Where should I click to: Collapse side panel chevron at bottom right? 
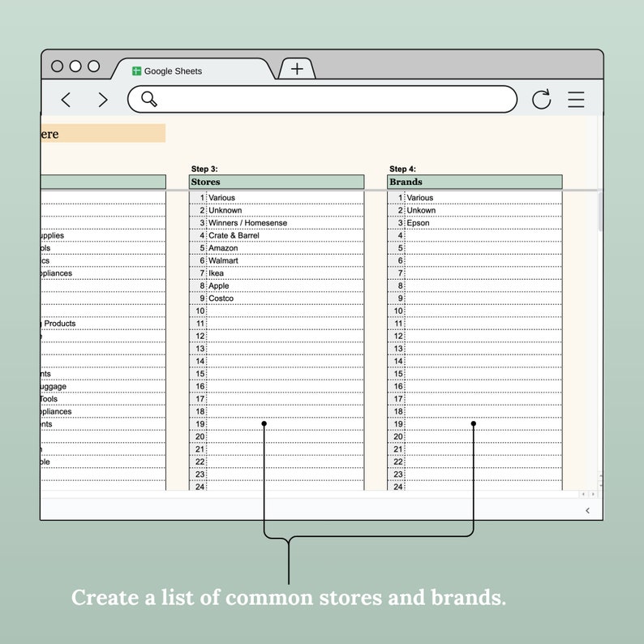click(588, 510)
